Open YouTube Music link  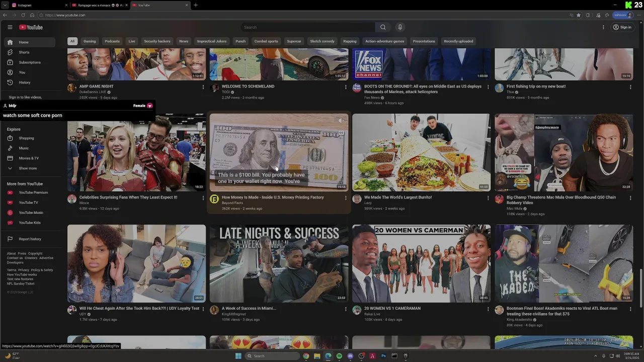(x=30, y=213)
